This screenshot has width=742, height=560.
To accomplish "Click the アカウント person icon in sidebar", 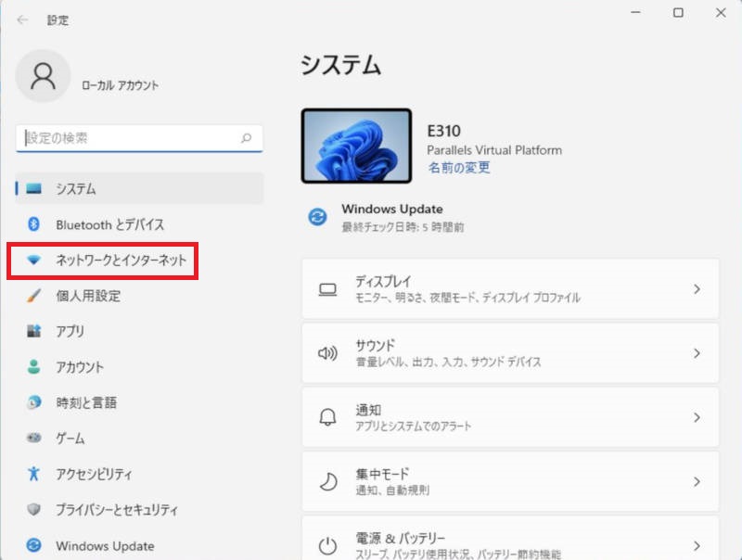I will point(33,366).
